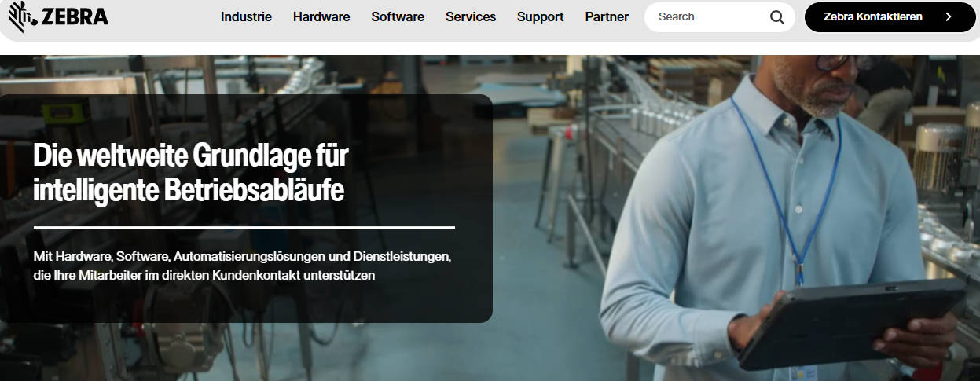Expand the Services navigation menu
This screenshot has height=381, width=980.
pos(471,16)
